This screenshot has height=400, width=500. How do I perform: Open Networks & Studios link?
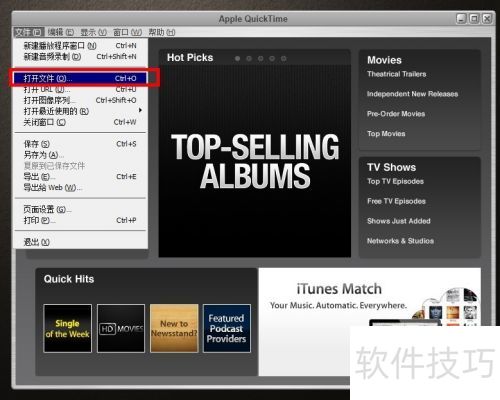click(400, 241)
